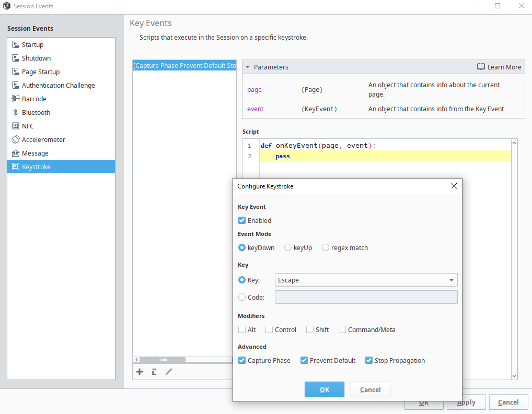This screenshot has height=414, width=532.
Task: Click the page parameter name
Action: (254, 89)
